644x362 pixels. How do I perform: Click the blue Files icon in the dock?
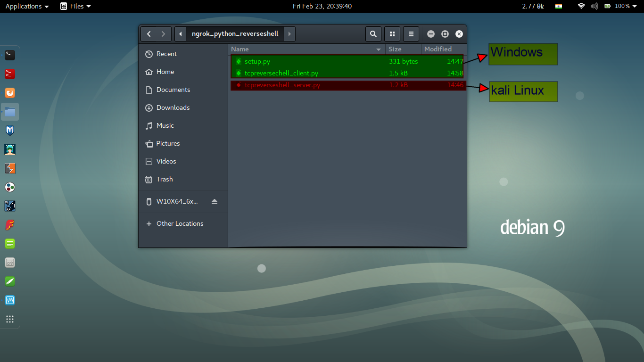click(x=10, y=112)
